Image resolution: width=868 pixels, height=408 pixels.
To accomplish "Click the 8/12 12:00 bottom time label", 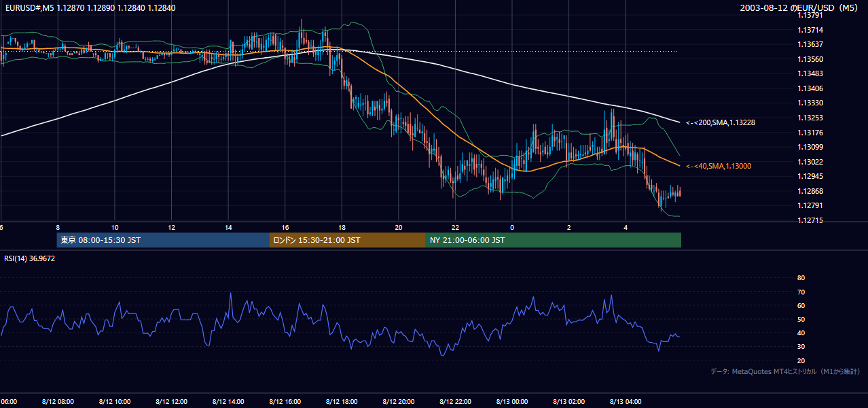I will tap(171, 401).
